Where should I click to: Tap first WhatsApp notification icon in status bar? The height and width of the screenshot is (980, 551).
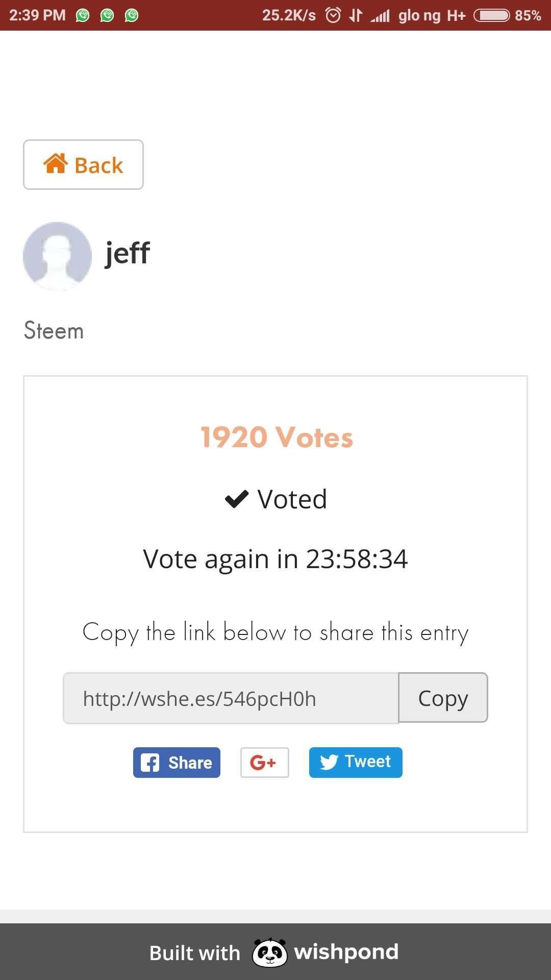[83, 15]
